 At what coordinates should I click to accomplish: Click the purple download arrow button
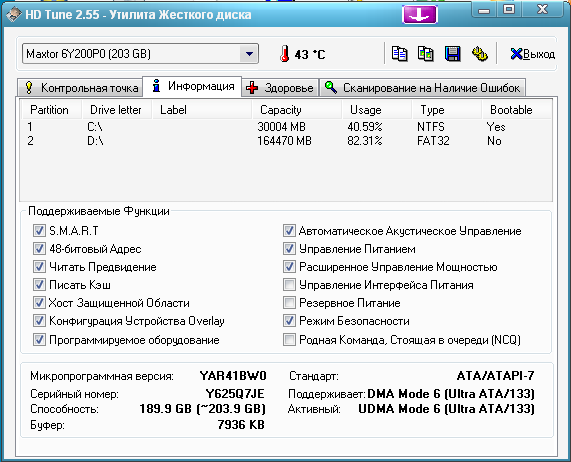click(420, 15)
